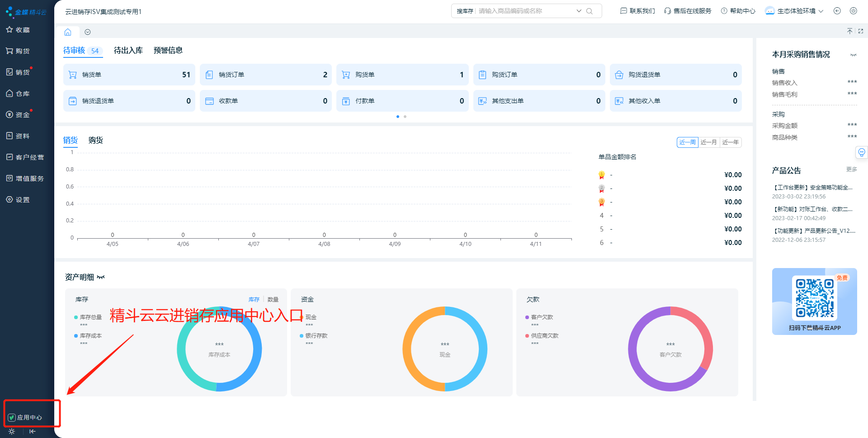Switch chart to the 销货 tab
This screenshot has width=868, height=438.
click(x=71, y=141)
